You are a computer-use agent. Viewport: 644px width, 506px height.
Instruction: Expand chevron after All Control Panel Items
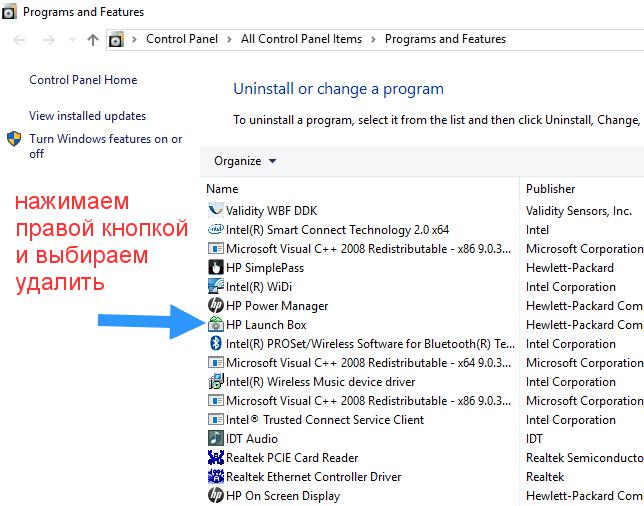click(373, 39)
